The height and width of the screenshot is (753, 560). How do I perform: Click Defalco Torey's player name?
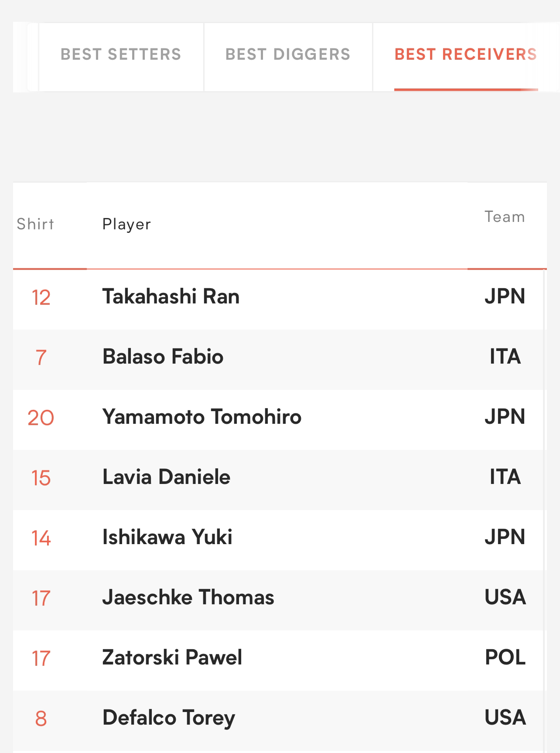tap(168, 718)
